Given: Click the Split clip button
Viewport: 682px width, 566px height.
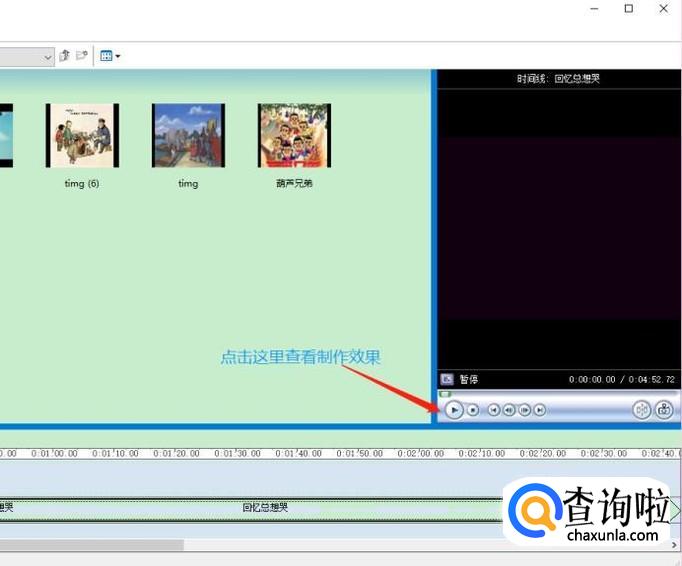Looking at the screenshot, I should tap(641, 410).
